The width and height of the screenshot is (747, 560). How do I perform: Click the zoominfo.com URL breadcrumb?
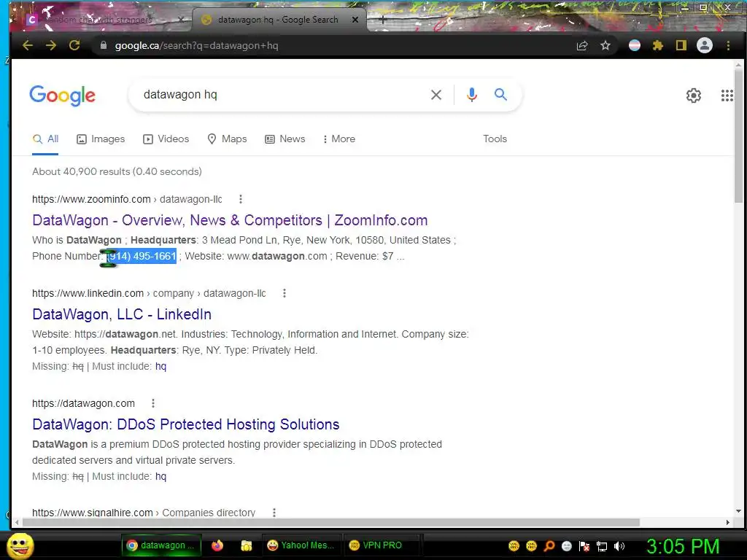[x=127, y=199]
